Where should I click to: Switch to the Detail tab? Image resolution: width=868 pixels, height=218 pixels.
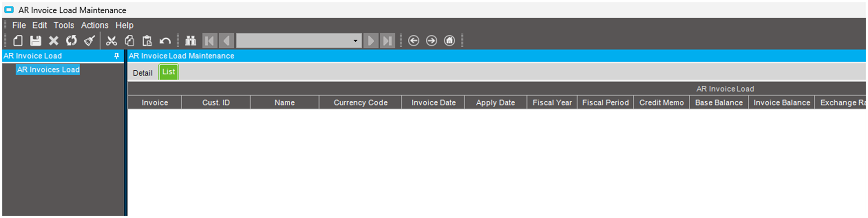point(143,73)
